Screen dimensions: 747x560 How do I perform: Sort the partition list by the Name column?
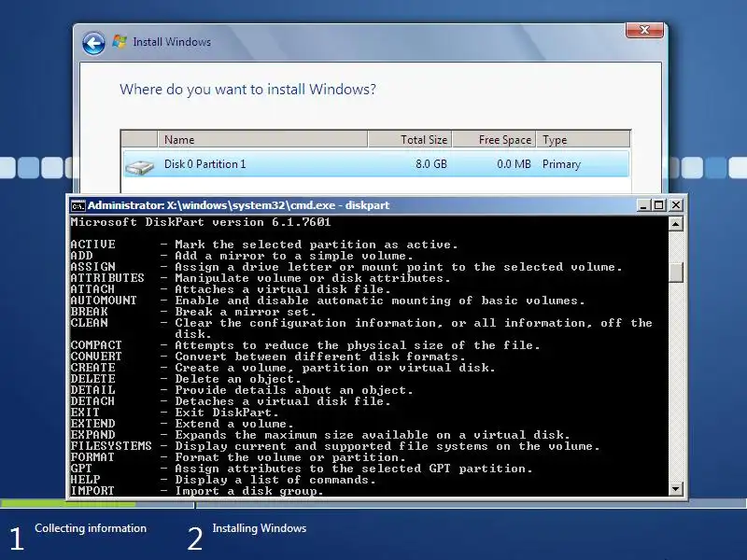[x=262, y=139]
